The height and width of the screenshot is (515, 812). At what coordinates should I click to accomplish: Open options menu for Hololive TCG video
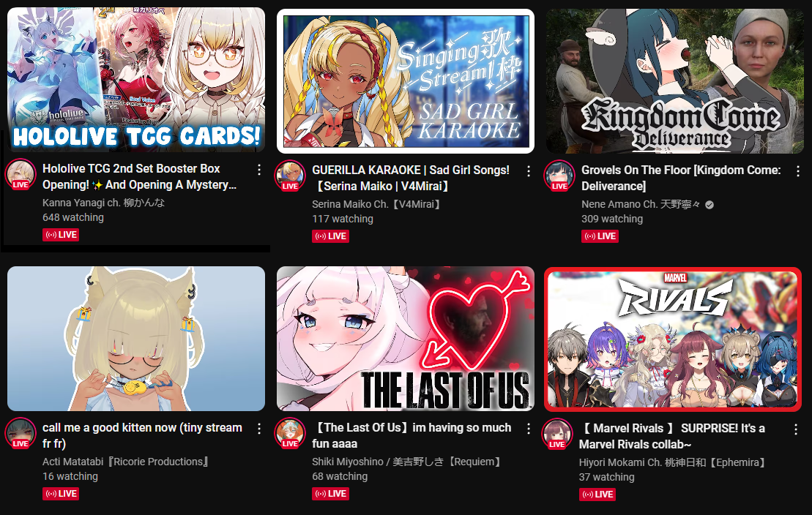click(x=259, y=170)
